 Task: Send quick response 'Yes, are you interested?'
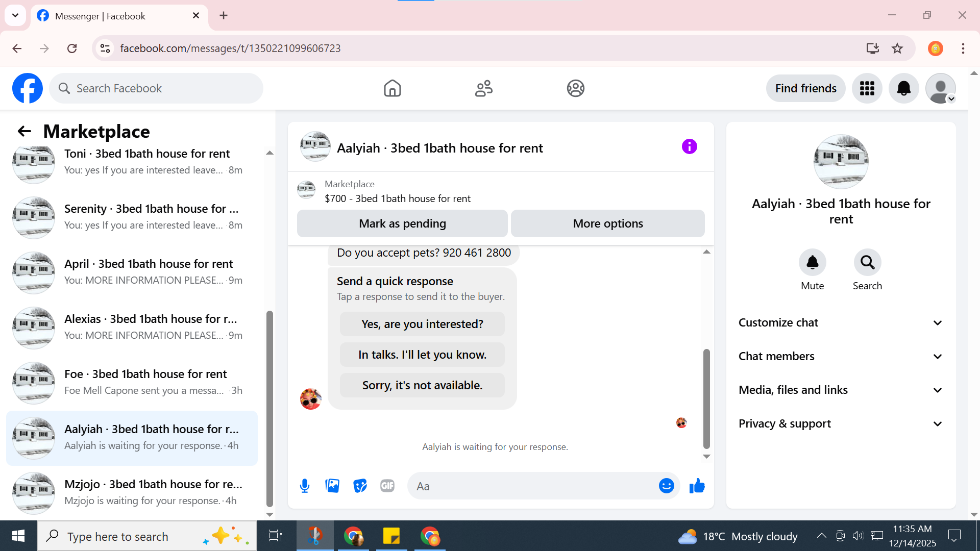pos(422,324)
